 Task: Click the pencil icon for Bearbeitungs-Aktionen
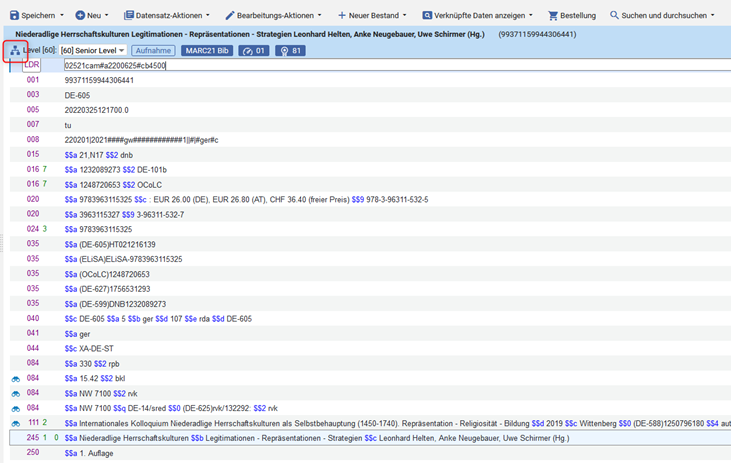pyautogui.click(x=230, y=16)
